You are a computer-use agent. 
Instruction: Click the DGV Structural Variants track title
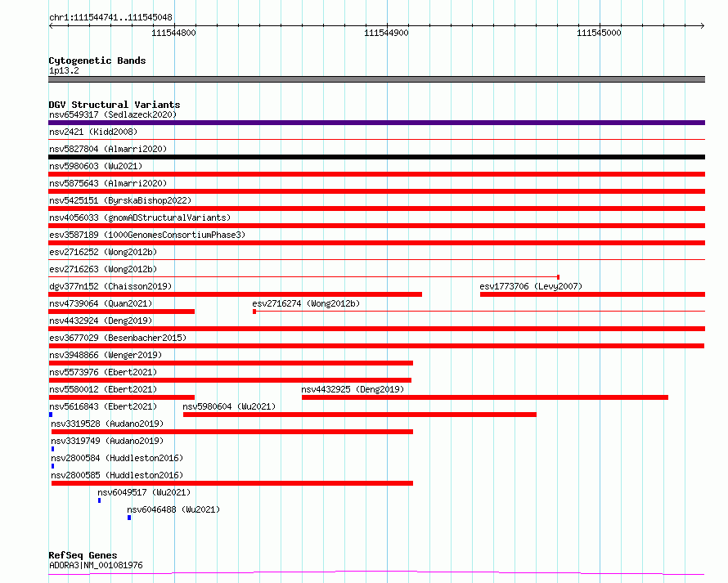pos(115,105)
